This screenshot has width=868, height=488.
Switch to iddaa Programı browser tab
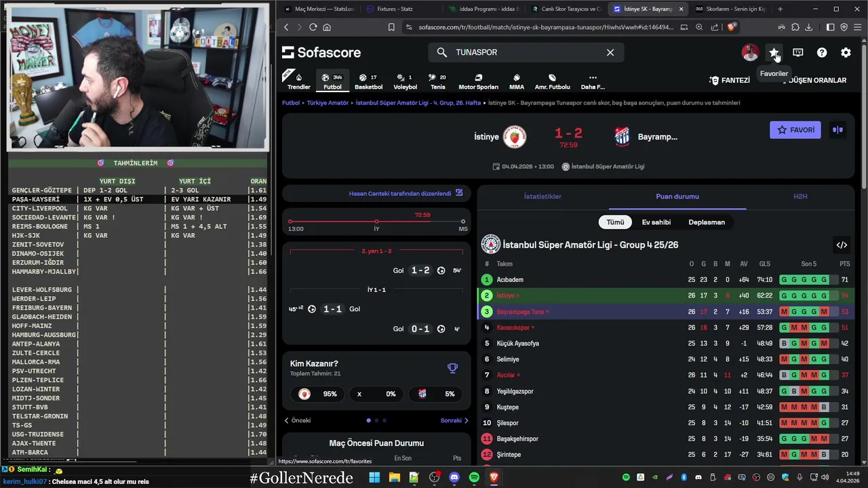483,9
